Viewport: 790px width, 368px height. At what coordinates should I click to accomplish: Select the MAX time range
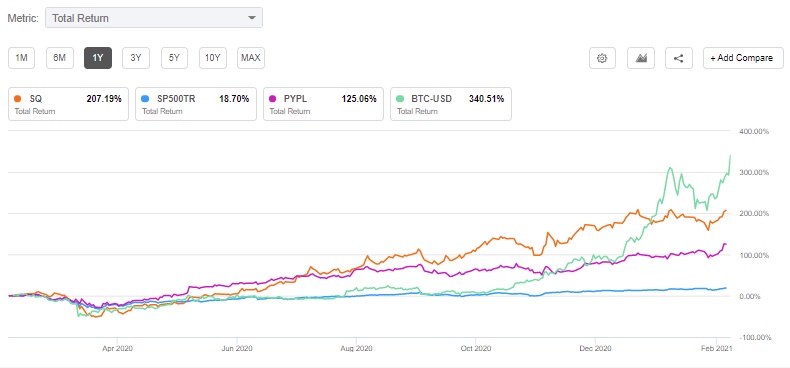[x=251, y=58]
